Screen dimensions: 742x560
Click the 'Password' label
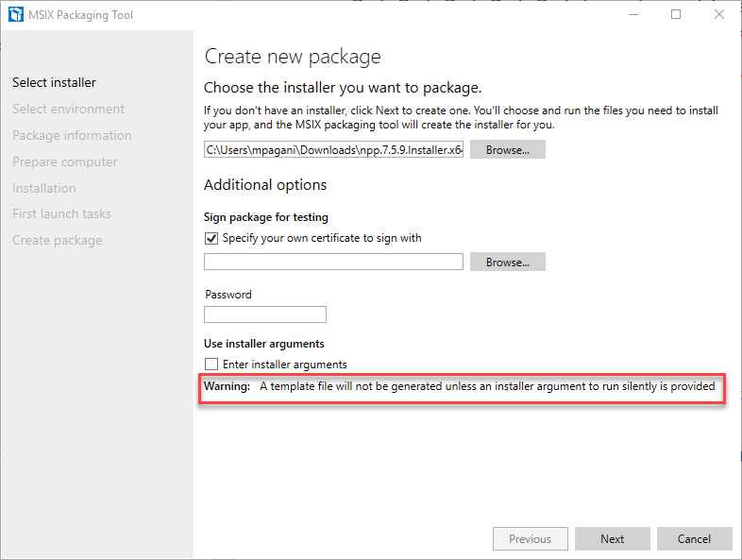pyautogui.click(x=228, y=295)
